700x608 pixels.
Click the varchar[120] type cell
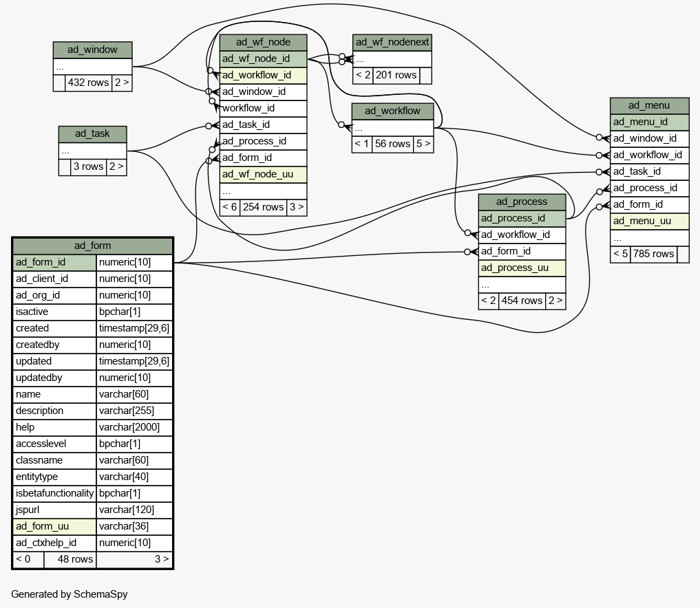click(x=134, y=510)
